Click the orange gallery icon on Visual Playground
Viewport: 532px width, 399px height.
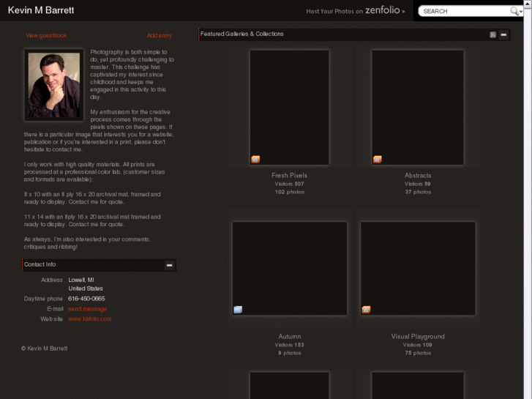tap(366, 310)
